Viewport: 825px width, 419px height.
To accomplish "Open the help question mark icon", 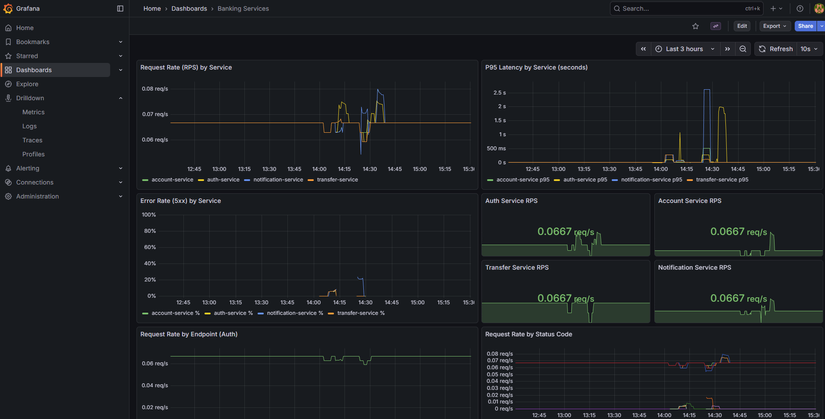I will coord(800,8).
